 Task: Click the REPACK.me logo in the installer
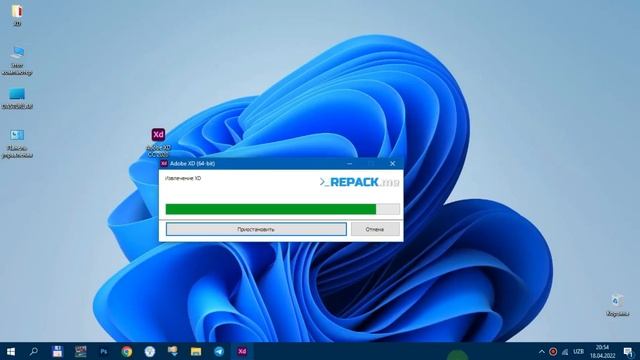click(x=359, y=182)
